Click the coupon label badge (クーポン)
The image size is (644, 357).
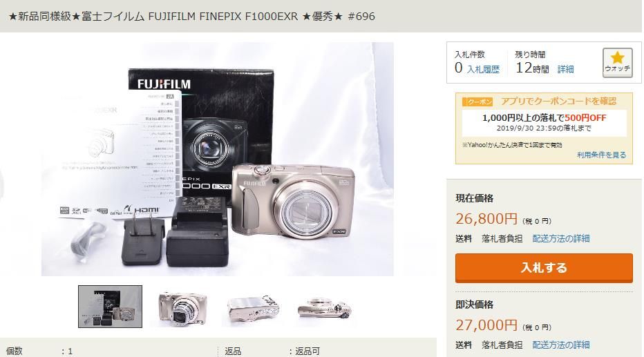477,102
